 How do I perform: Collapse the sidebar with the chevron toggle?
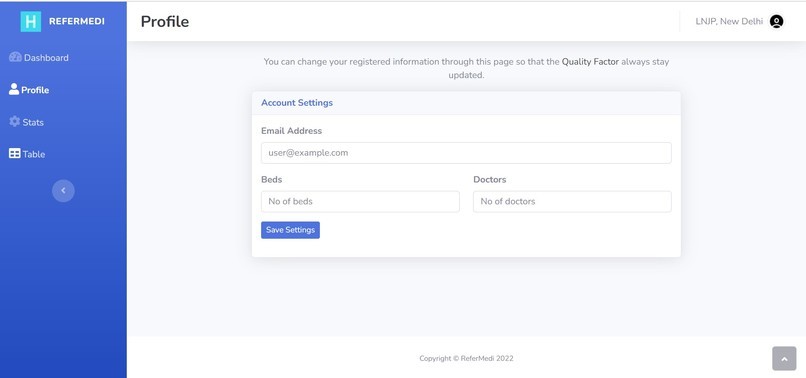[63, 191]
